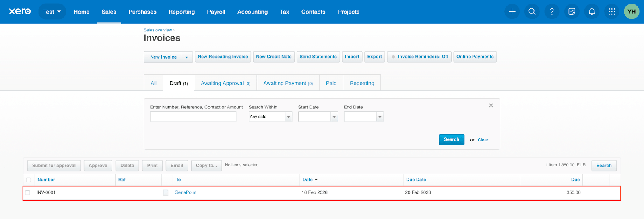Open the tasks checklist icon
Viewport: 644px width, 219px height.
572,12
